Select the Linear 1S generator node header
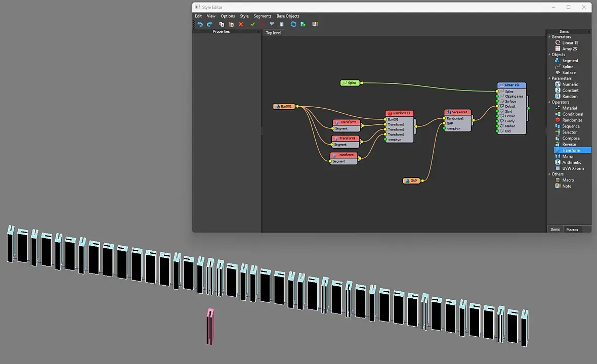This screenshot has width=597, height=364. coord(511,85)
